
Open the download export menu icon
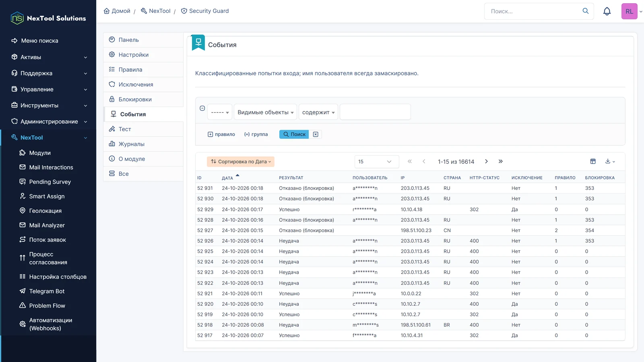click(610, 161)
